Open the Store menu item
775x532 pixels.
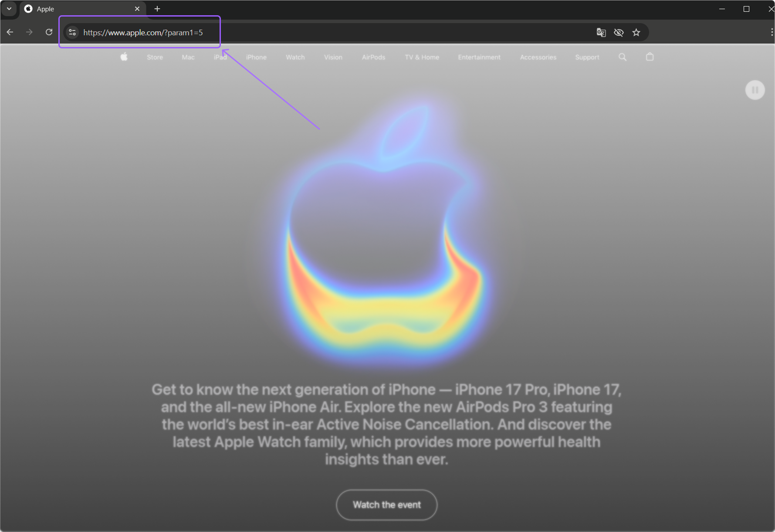(155, 57)
